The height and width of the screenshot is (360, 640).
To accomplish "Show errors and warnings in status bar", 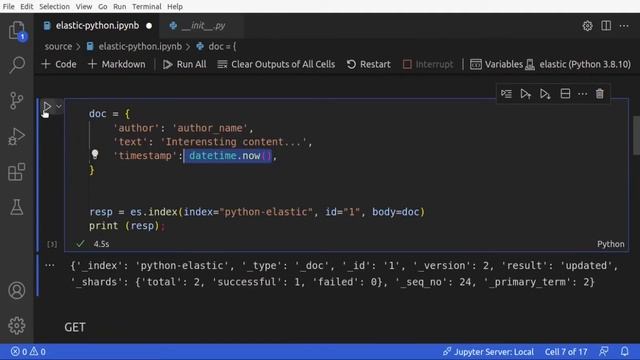I will point(28,351).
